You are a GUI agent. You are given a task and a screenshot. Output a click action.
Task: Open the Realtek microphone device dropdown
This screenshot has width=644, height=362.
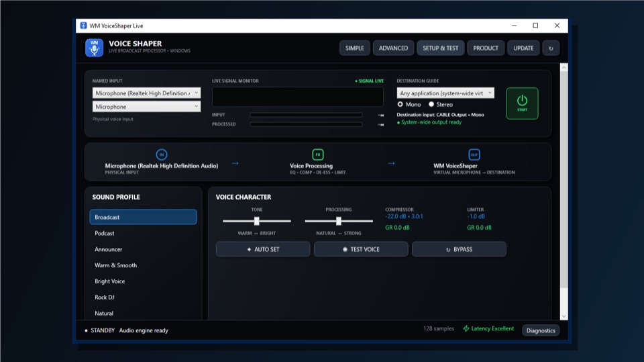pyautogui.click(x=147, y=93)
